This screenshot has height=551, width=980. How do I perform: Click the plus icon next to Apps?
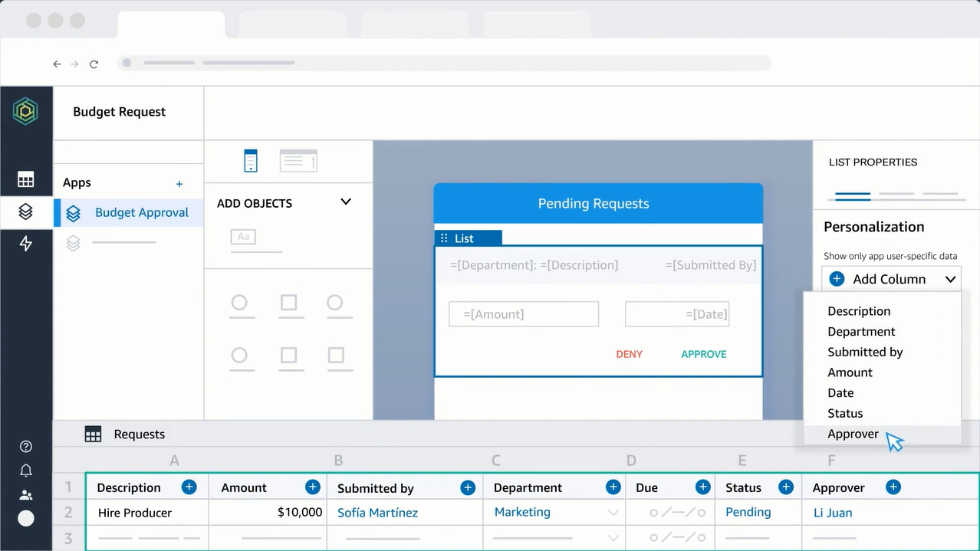click(179, 184)
